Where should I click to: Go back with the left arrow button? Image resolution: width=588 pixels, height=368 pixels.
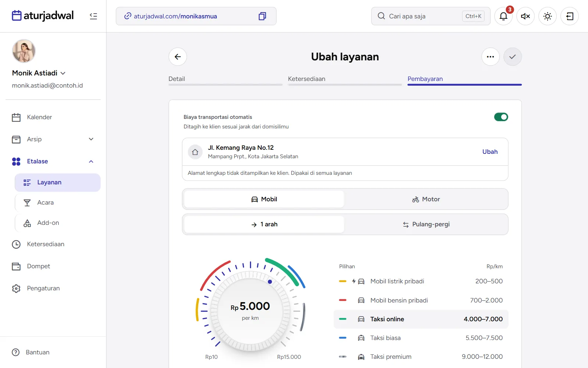click(x=178, y=57)
